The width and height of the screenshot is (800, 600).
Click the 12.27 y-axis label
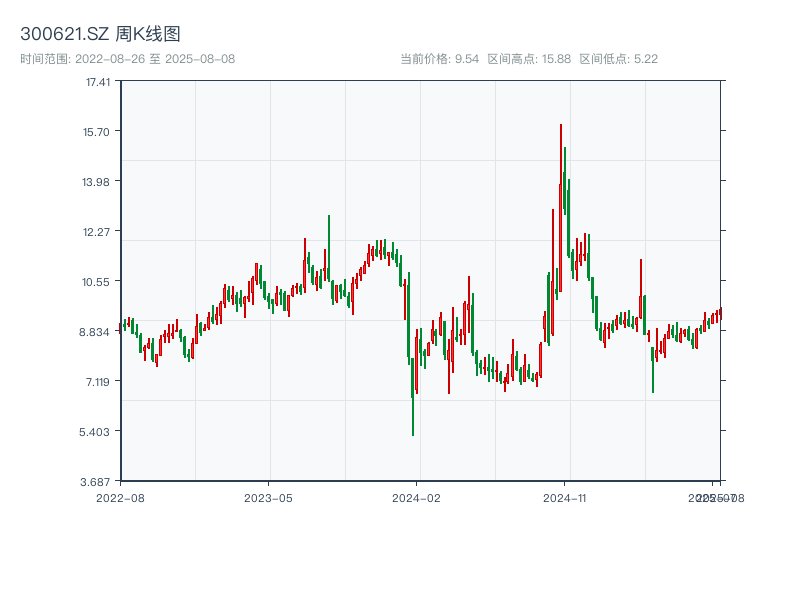[97, 231]
